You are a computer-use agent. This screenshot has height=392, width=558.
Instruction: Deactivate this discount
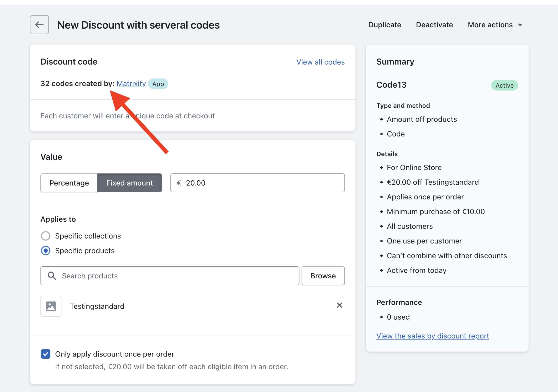[434, 25]
